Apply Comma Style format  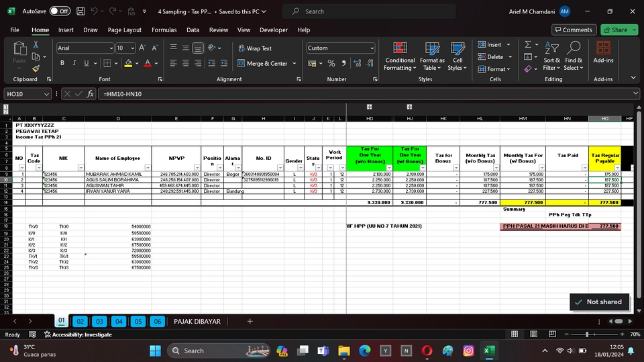343,63
